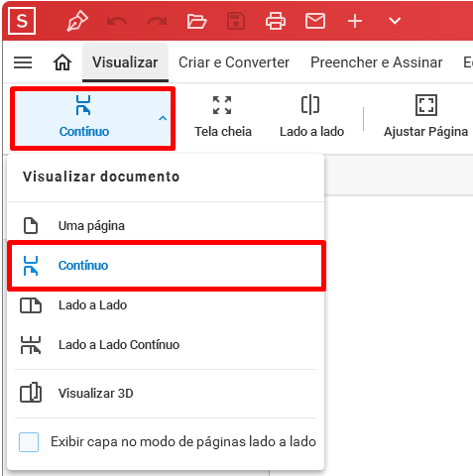This screenshot has height=476, width=473.
Task: Click the Ajustar Página button
Action: coord(425,117)
